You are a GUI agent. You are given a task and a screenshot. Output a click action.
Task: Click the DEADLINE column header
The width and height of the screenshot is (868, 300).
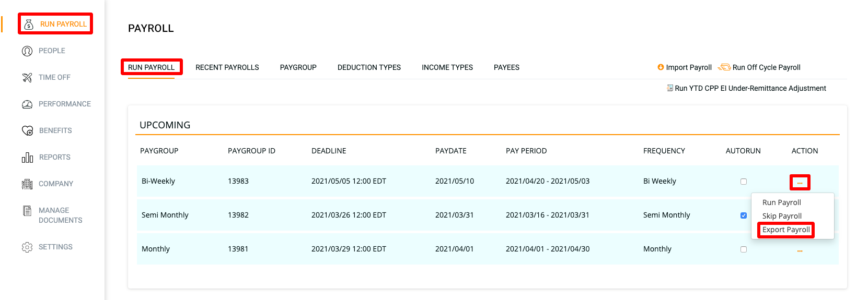329,151
